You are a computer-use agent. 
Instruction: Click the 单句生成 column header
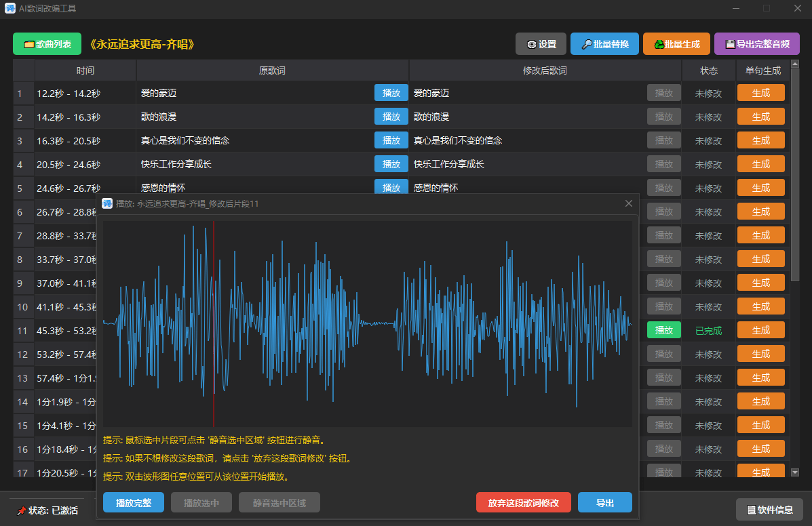pyautogui.click(x=762, y=70)
